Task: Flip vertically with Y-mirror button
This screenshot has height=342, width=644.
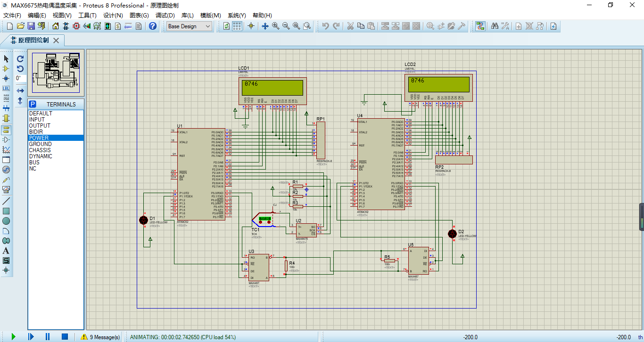Action: pyautogui.click(x=20, y=100)
